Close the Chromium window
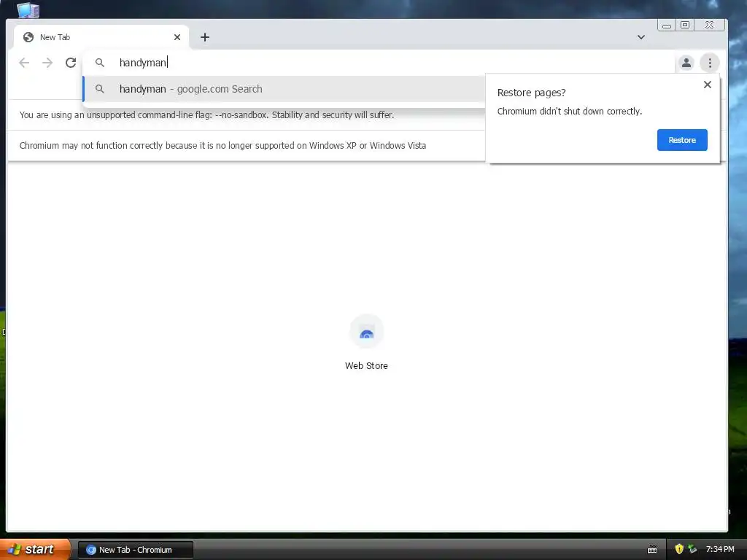 [x=709, y=26]
